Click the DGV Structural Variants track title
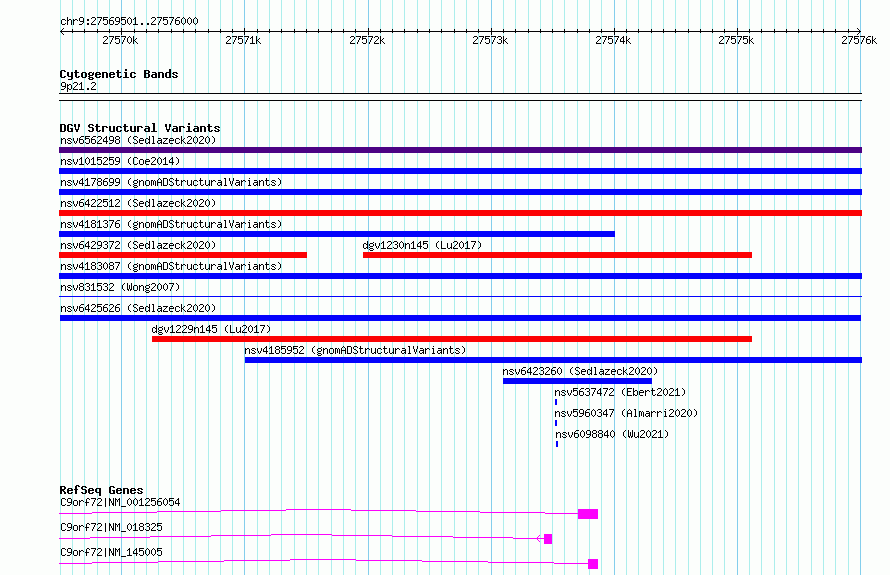890x575 pixels. [x=140, y=128]
